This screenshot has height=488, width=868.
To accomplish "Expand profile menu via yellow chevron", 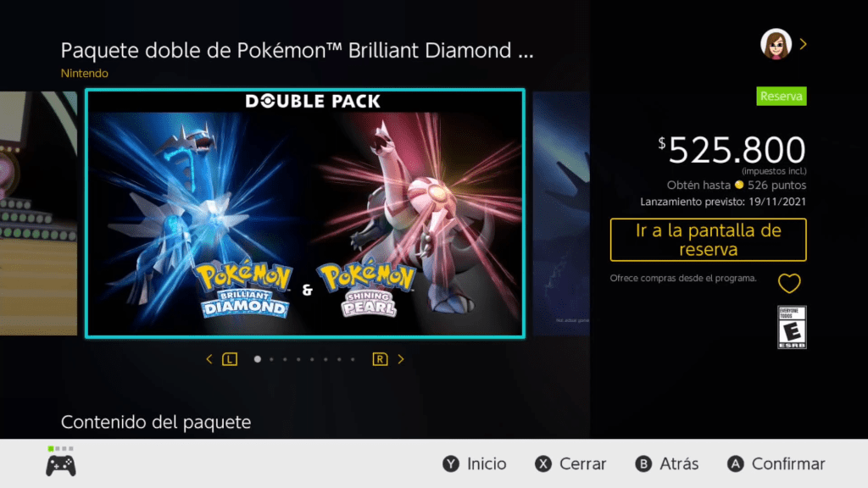I will (804, 44).
